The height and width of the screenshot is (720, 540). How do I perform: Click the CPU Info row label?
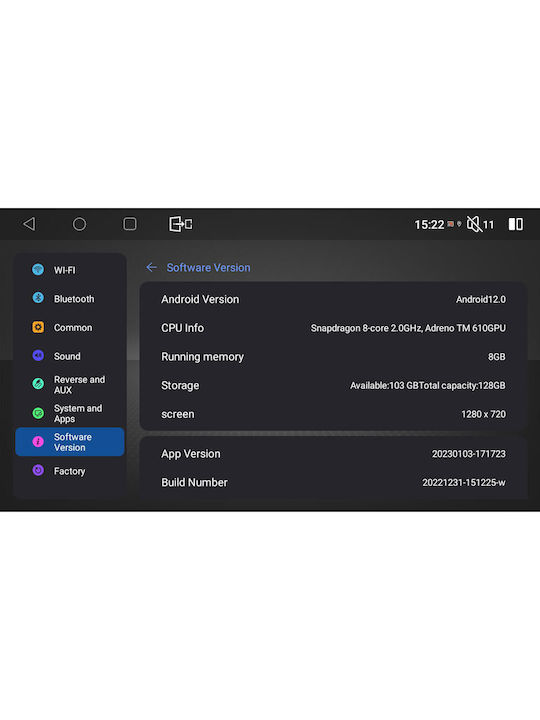click(x=182, y=328)
